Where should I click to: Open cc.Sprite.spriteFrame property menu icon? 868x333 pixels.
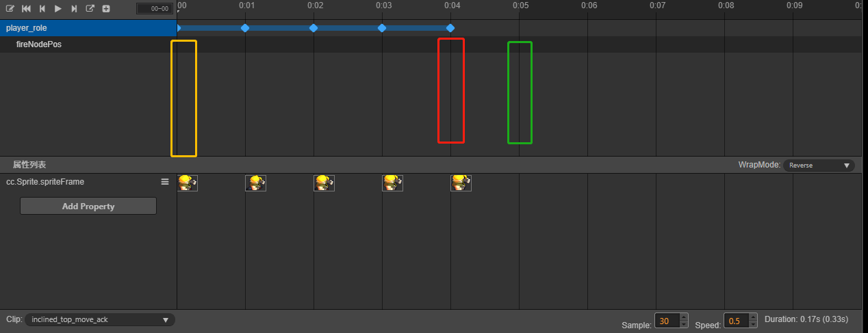coord(164,182)
